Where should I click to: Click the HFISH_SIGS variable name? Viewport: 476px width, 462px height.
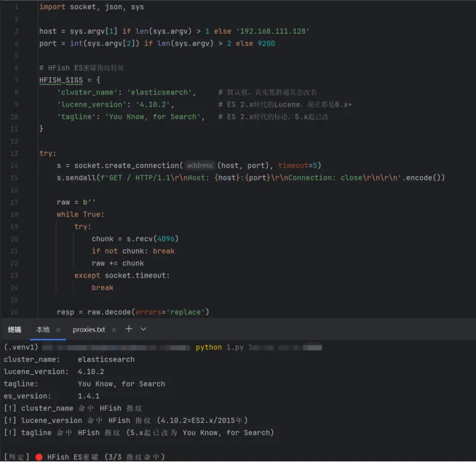(61, 80)
